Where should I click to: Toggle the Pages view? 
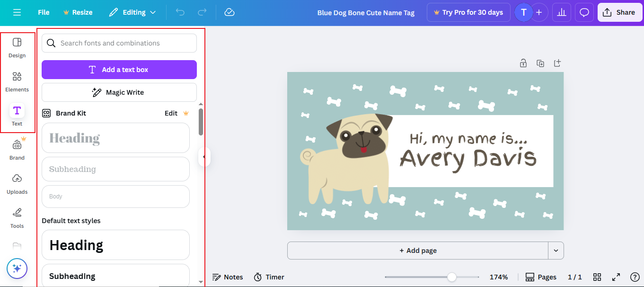coord(541,277)
